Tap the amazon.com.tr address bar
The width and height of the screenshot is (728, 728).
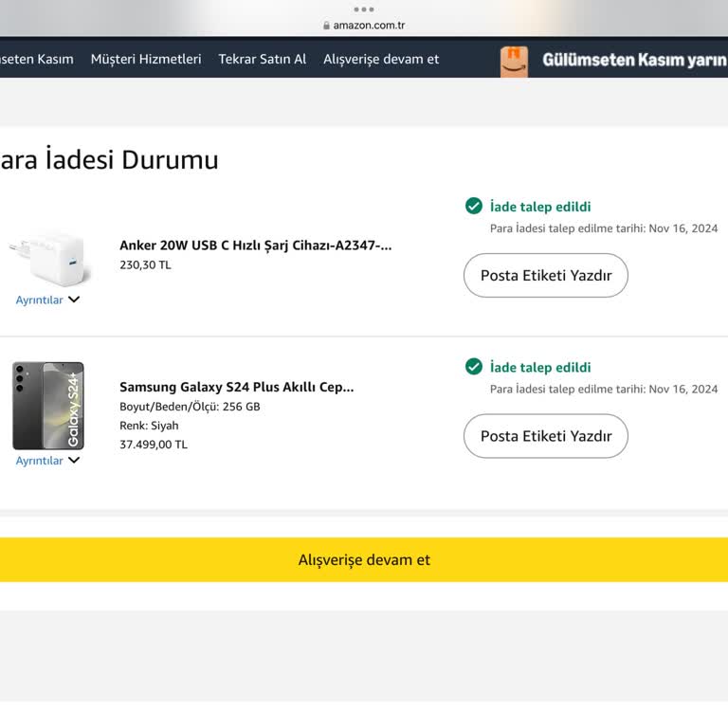click(364, 25)
